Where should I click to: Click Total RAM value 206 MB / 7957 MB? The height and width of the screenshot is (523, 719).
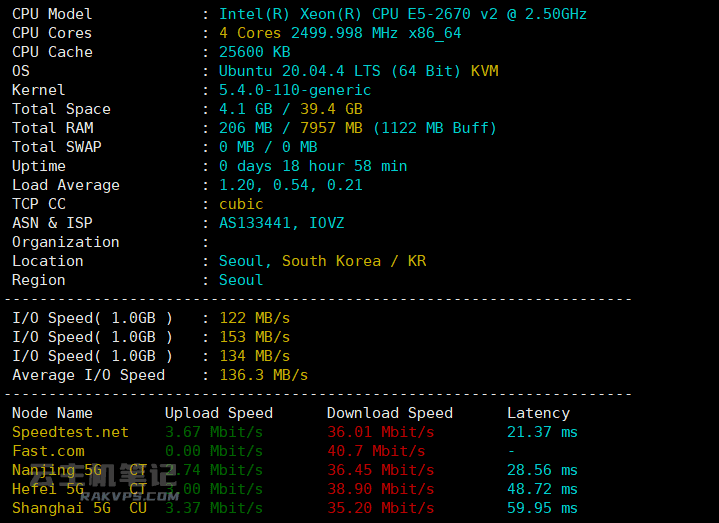[291, 128]
